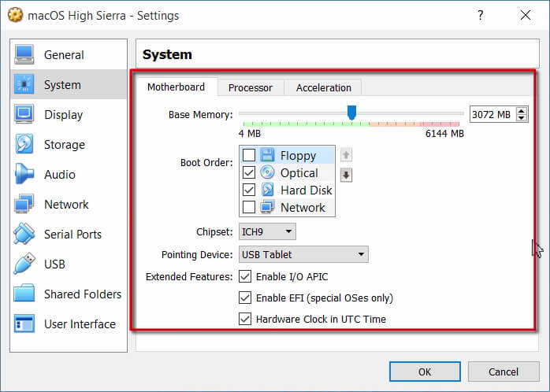Screen dimensions: 550x392
Task: Open Audio settings speaker icon
Action: (x=24, y=175)
